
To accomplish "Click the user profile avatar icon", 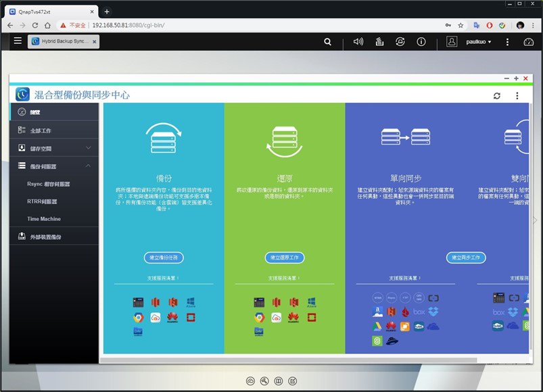I will [x=452, y=42].
